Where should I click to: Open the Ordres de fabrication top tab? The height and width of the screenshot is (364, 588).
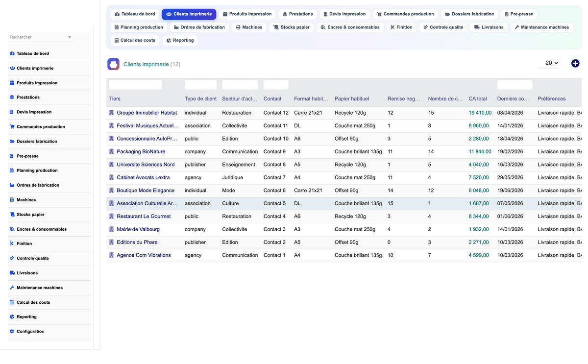click(199, 27)
